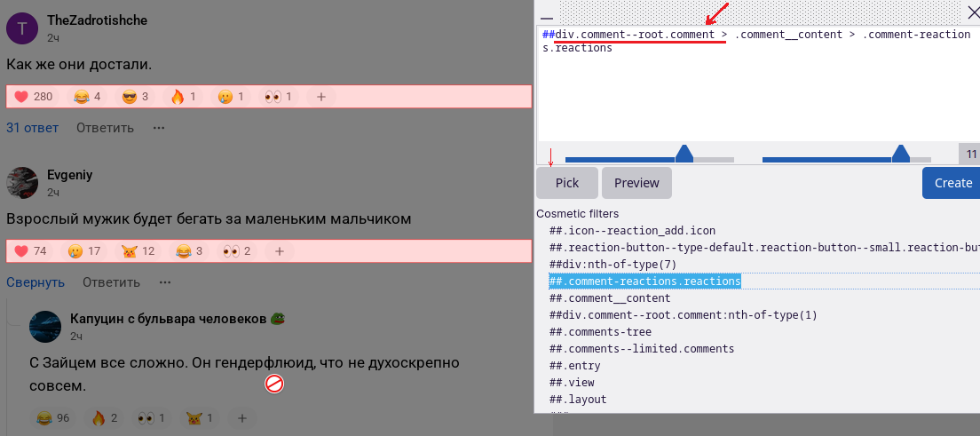
Task: Click comment text Как же они достали.
Action: [79, 65]
